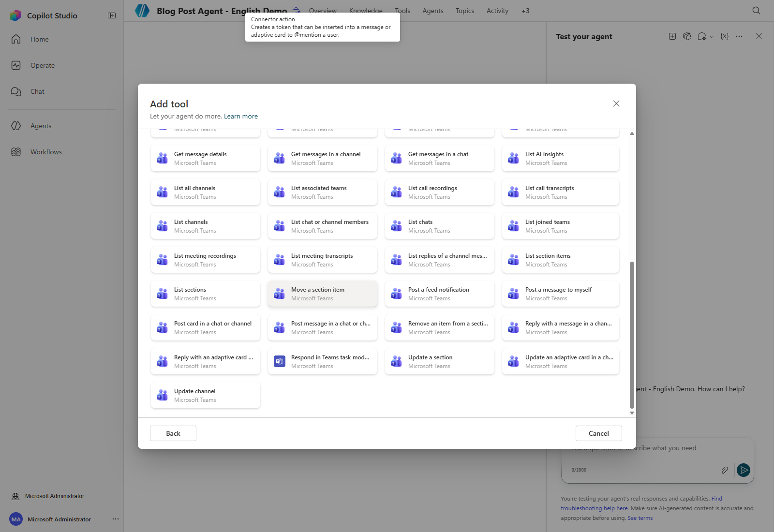Switch to the Agents tab
Image resolution: width=774 pixels, height=532 pixels.
(x=432, y=11)
